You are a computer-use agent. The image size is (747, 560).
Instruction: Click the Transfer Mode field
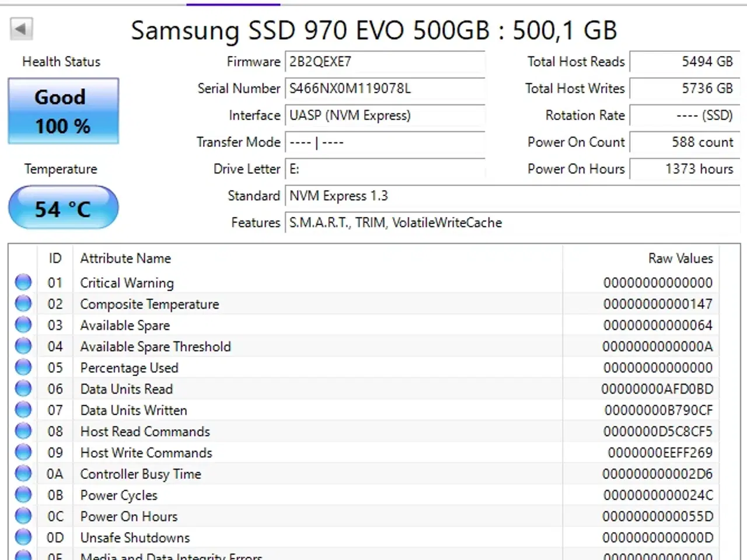click(385, 142)
